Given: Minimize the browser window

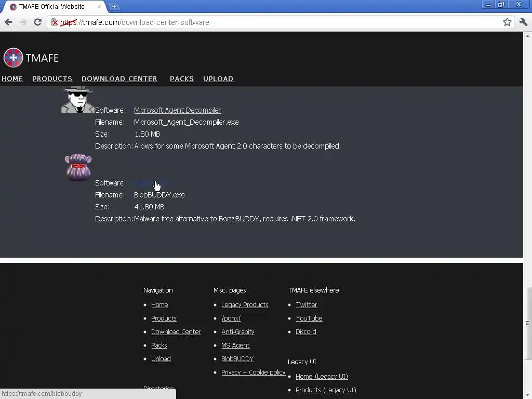Looking at the screenshot, I should pos(488,5).
